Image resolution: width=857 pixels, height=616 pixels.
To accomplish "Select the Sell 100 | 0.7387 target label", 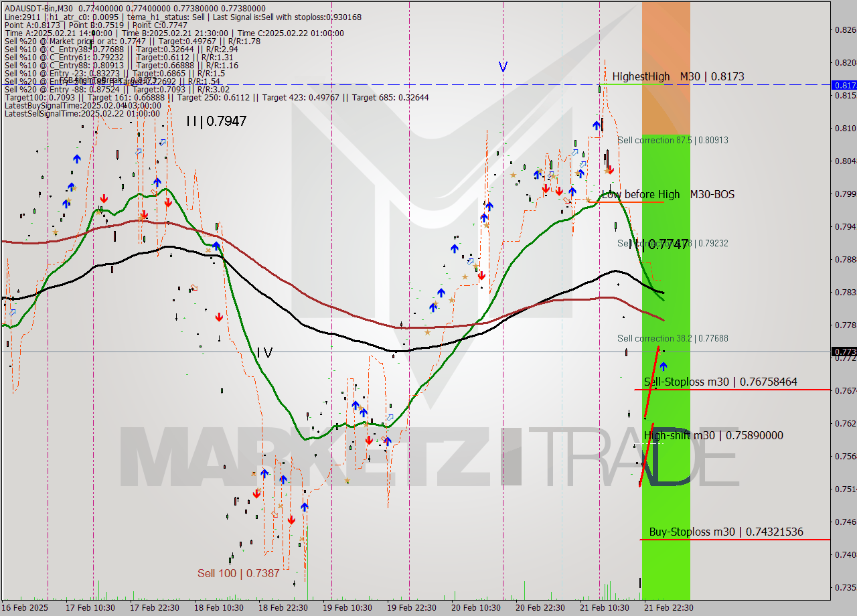I will click(238, 573).
